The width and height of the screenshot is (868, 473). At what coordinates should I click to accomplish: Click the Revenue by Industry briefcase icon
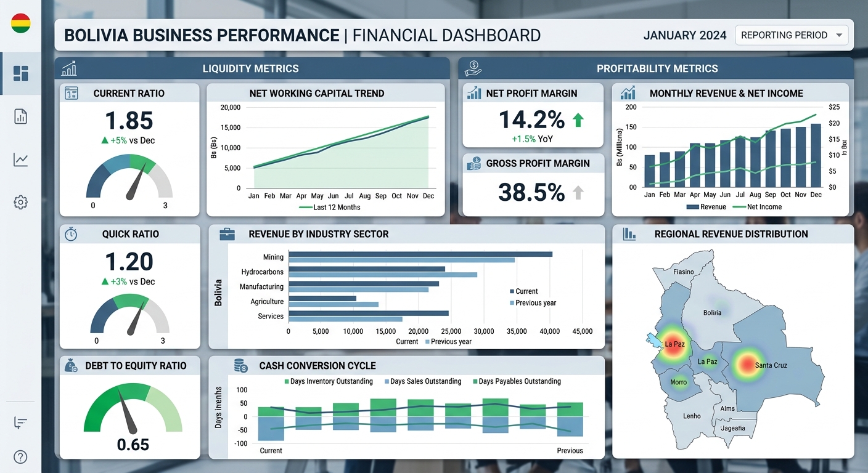[227, 234]
